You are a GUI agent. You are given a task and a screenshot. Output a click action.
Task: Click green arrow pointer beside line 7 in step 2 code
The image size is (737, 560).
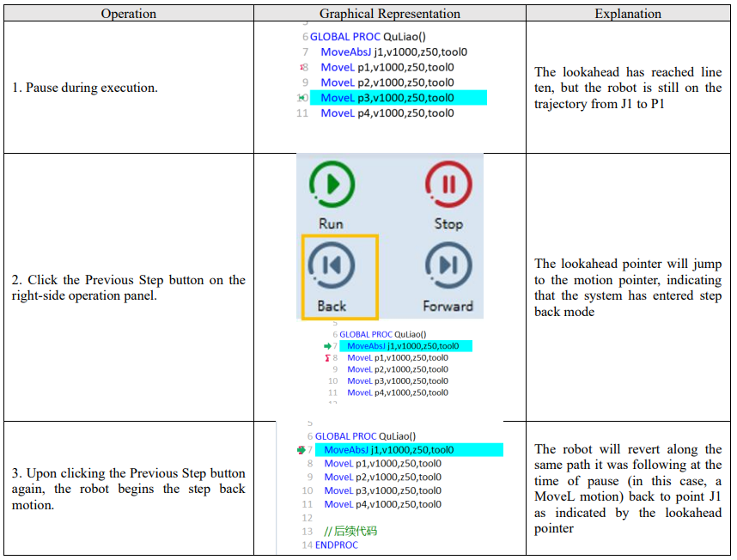(x=327, y=346)
